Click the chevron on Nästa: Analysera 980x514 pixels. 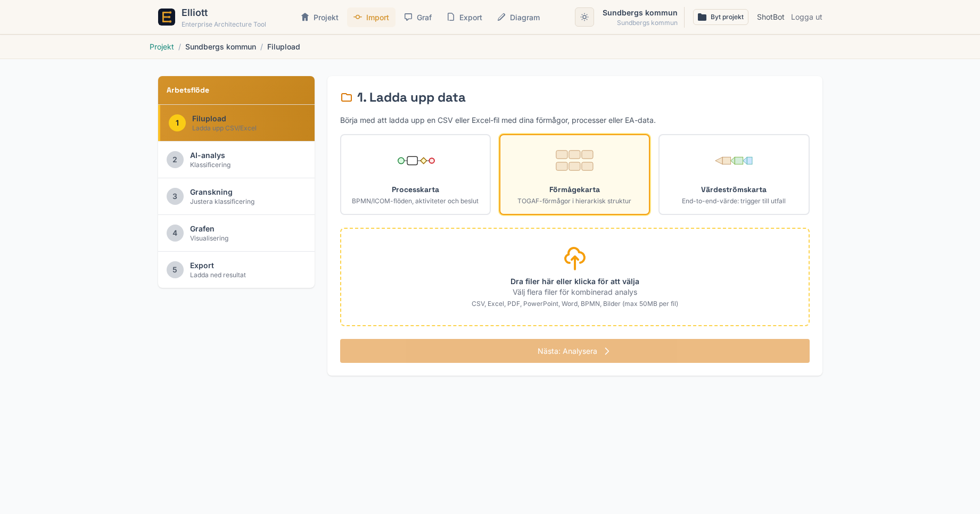pos(607,351)
